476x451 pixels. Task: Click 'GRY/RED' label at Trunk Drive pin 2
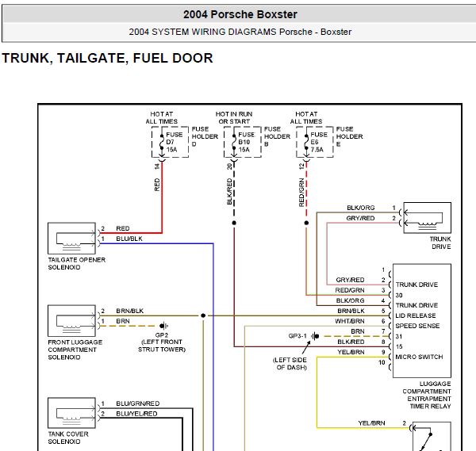coord(360,218)
